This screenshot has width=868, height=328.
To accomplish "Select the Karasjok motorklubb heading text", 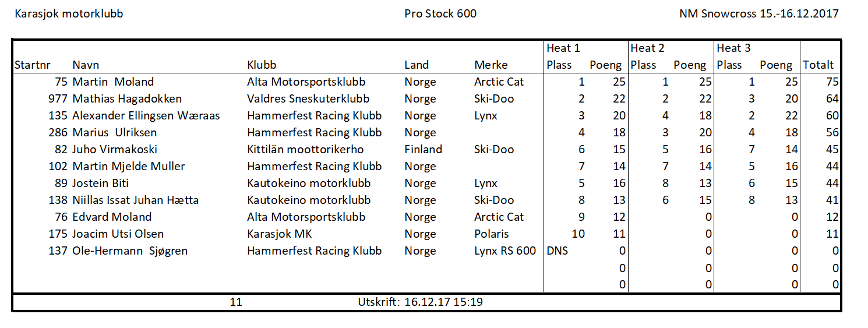I will coord(69,13).
